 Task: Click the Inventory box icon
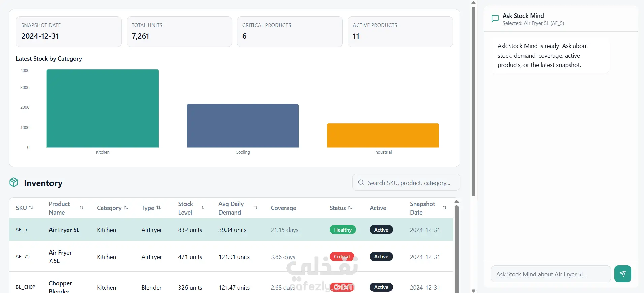click(14, 182)
